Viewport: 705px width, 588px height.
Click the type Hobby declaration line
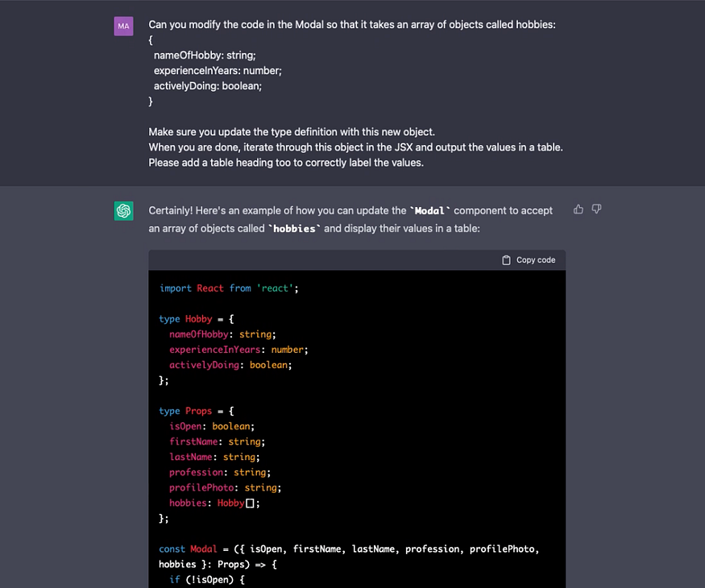197,319
